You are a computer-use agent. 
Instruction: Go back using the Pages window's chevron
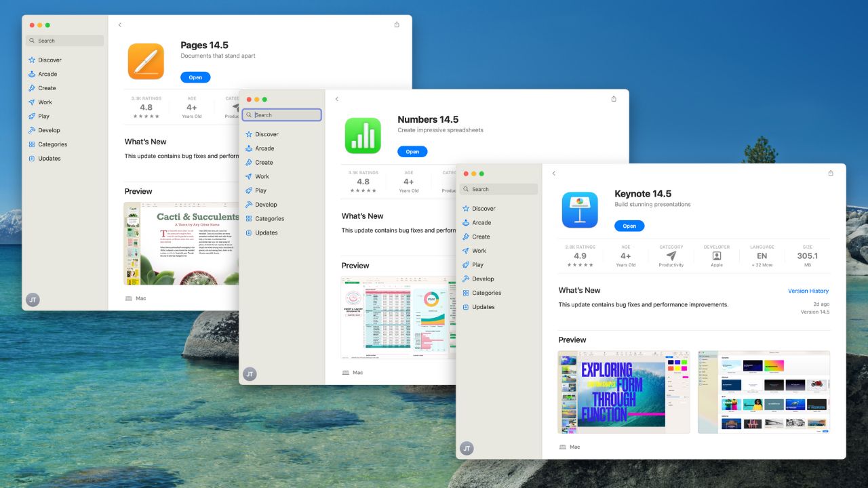coord(120,25)
